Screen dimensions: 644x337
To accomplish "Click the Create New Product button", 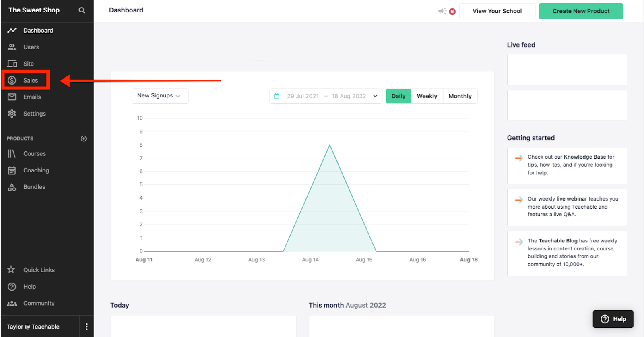I will click(x=581, y=11).
